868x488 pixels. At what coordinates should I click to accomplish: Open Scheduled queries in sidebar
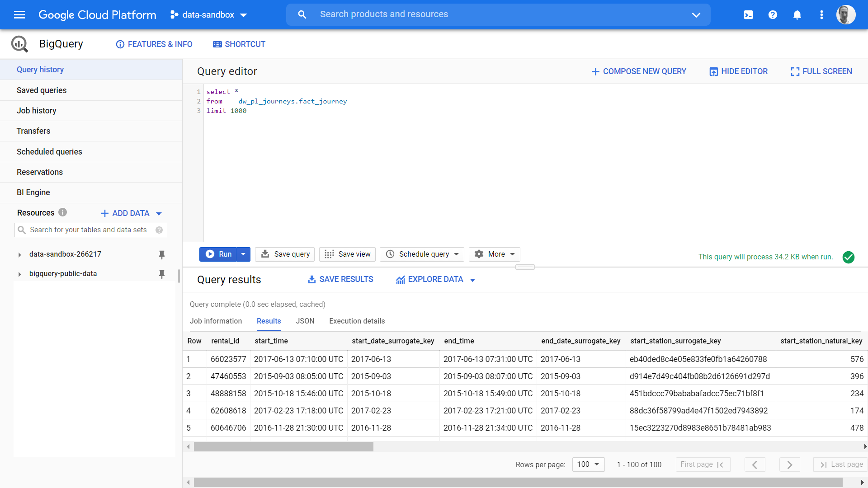click(91, 152)
